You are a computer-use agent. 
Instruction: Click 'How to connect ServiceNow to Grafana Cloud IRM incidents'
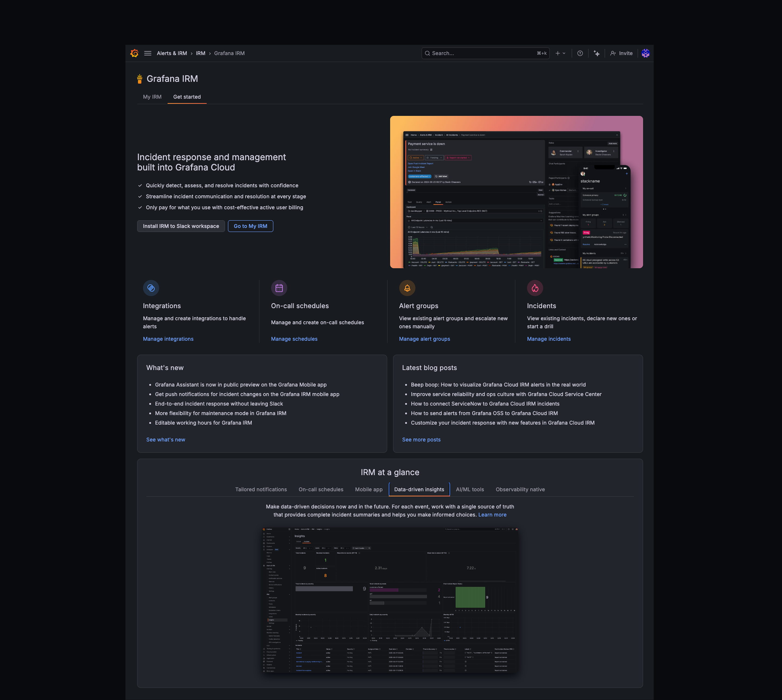tap(485, 403)
